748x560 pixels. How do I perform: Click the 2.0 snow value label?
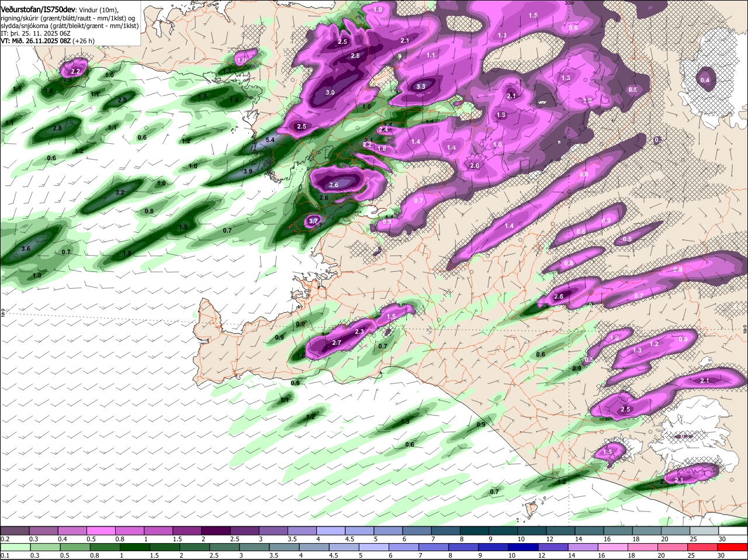(475, 165)
